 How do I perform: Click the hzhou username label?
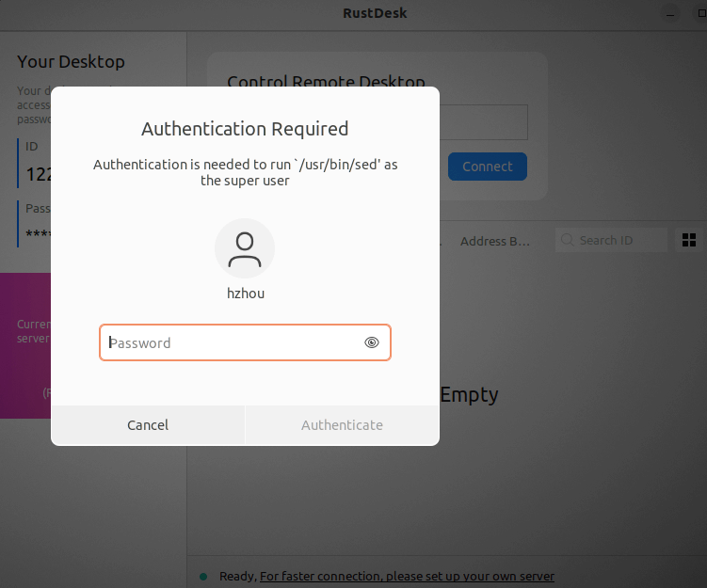pyautogui.click(x=246, y=294)
